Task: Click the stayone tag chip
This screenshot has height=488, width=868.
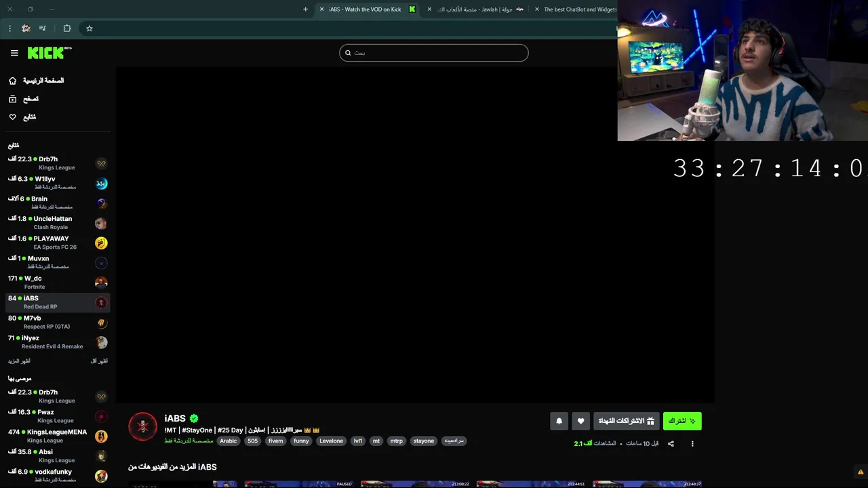Action: tap(424, 441)
